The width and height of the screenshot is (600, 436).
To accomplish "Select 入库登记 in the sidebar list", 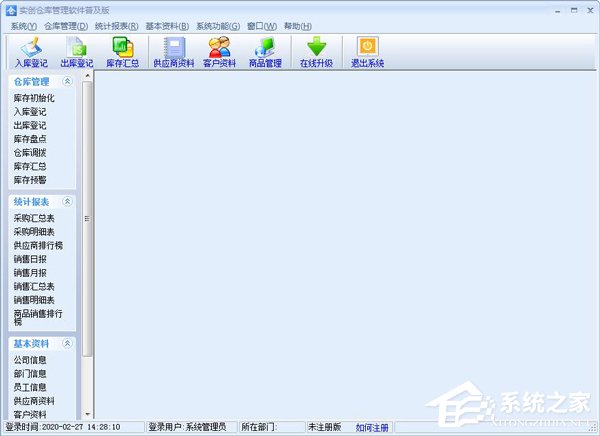I will click(x=30, y=112).
